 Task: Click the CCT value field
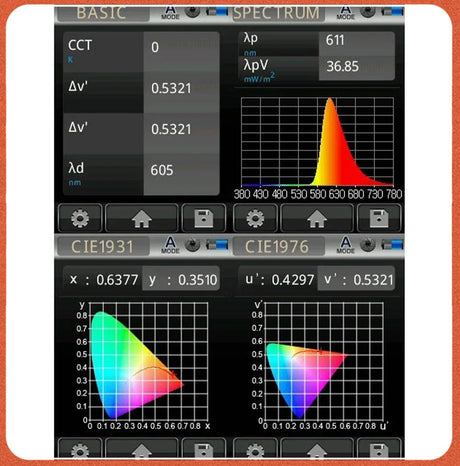181,51
